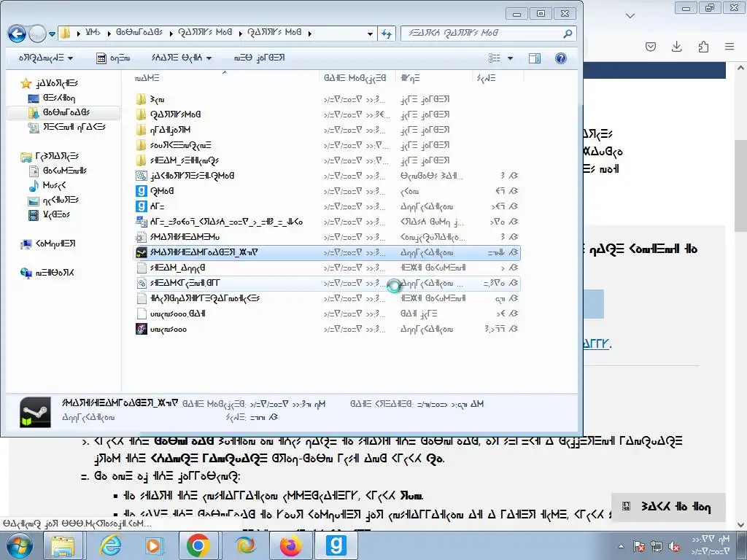Screen dimensions: 747x560
Task: Expand breadcrumb arrow after Downloads
Action: (x=171, y=34)
